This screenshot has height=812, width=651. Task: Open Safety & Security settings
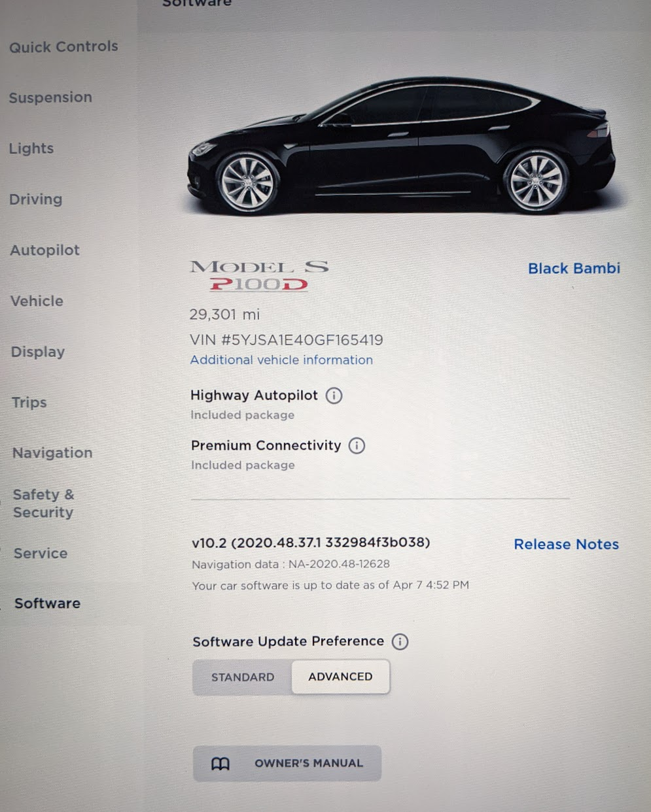point(44,503)
